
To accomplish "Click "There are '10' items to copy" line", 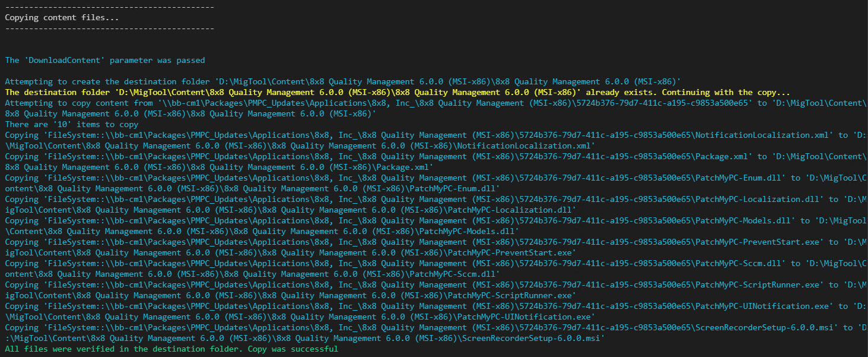I will 72,125.
